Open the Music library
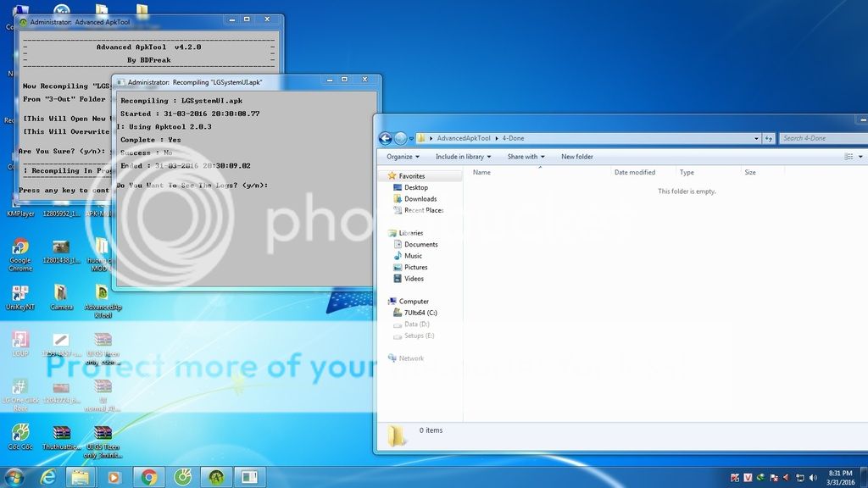Screen dimensions: 868x488 click(x=408, y=256)
